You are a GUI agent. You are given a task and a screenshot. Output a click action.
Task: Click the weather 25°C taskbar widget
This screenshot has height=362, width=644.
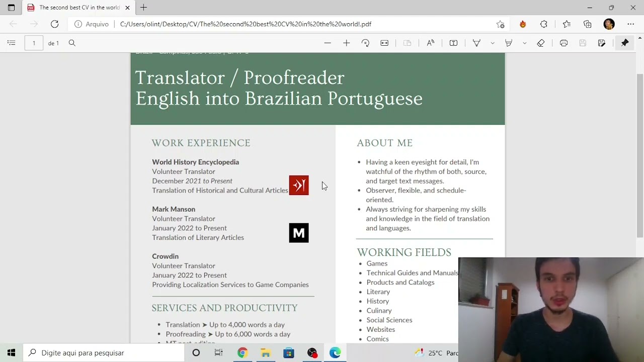tap(436, 353)
